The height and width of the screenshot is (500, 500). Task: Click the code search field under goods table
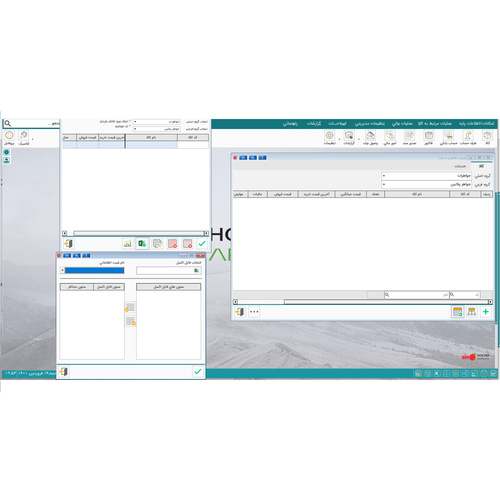[465, 295]
